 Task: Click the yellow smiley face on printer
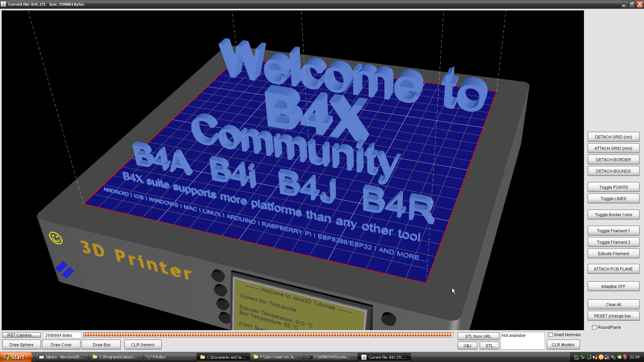click(x=56, y=238)
